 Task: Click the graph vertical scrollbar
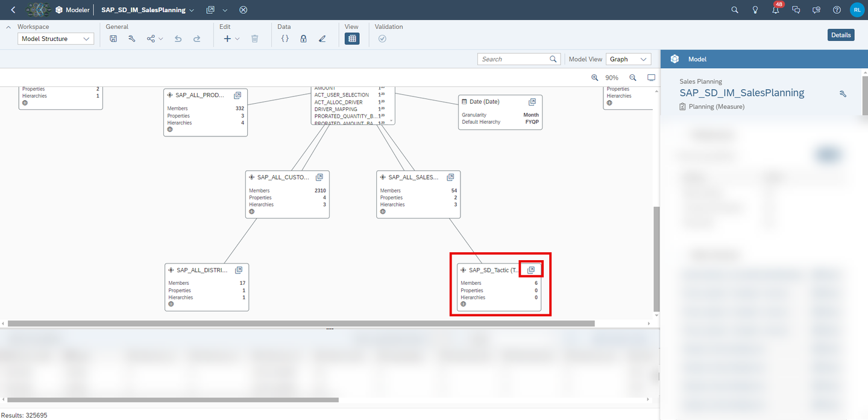pos(657,259)
